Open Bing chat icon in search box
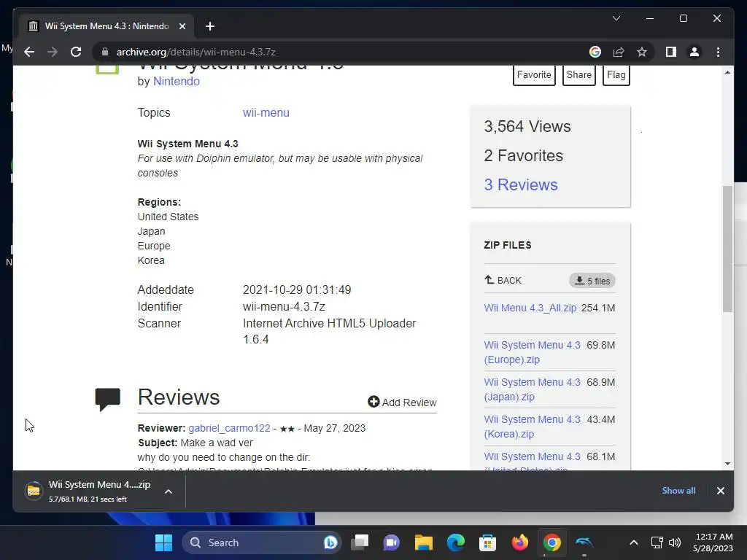This screenshot has width=747, height=560. [330, 542]
